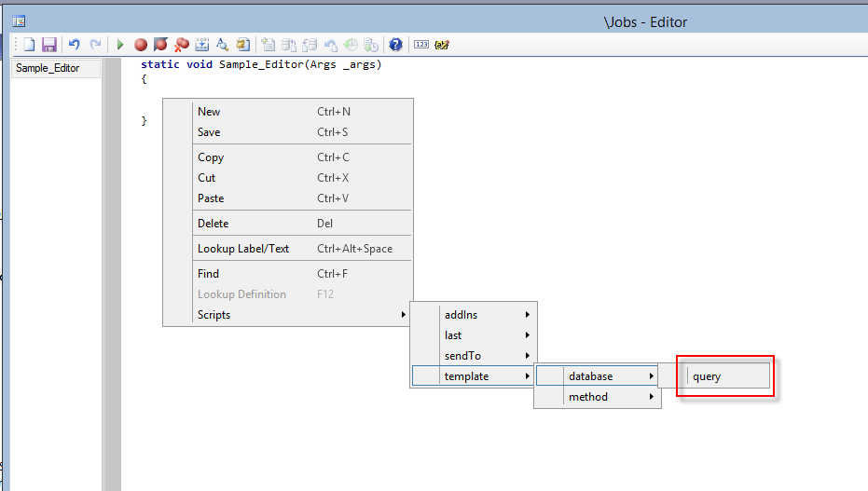
Task: Click the Undo check-out icon
Action: tap(330, 45)
